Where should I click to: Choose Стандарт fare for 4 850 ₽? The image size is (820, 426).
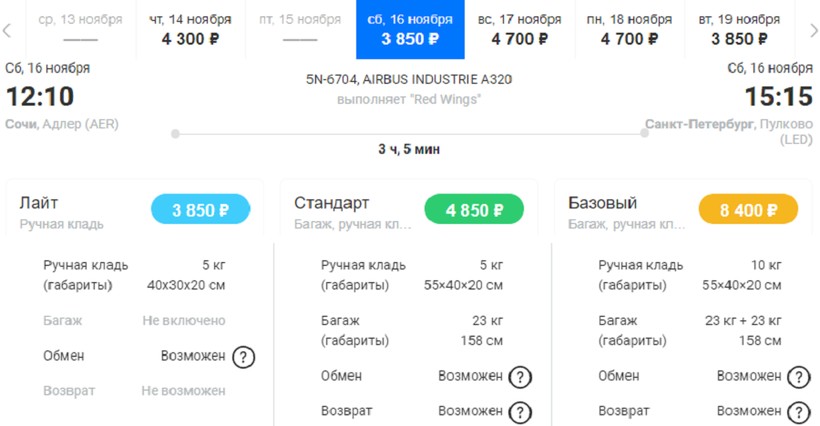[474, 210]
